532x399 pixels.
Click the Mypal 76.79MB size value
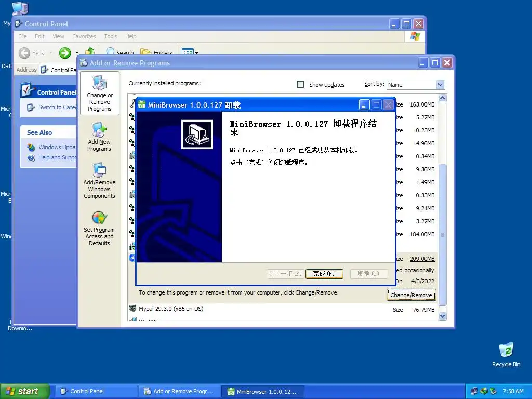(423, 310)
